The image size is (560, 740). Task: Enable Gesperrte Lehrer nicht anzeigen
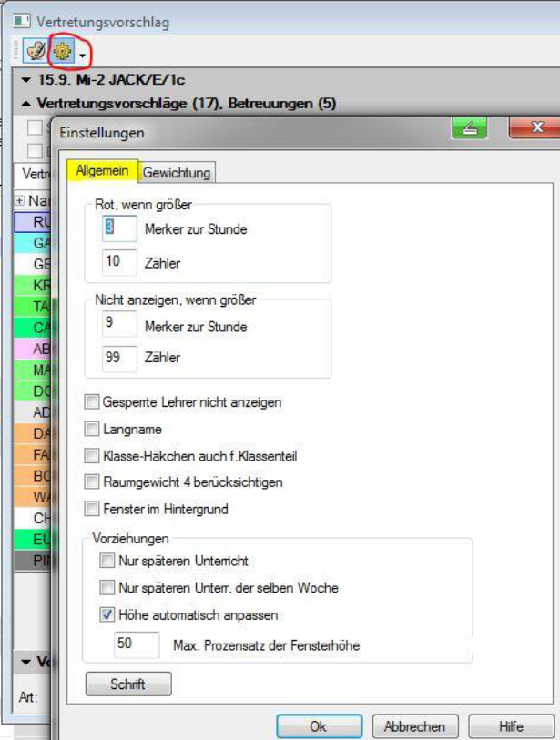point(91,401)
